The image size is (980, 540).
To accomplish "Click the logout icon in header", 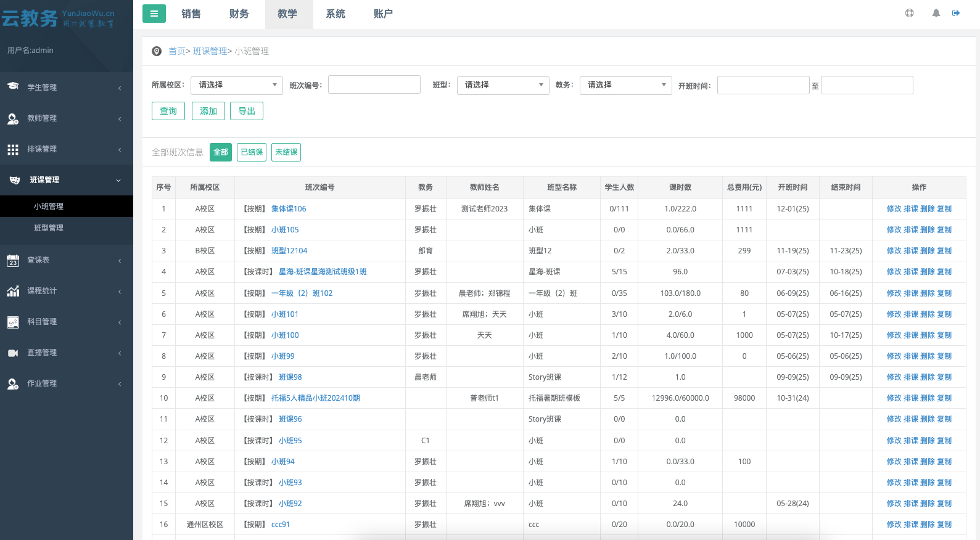I will click(956, 13).
